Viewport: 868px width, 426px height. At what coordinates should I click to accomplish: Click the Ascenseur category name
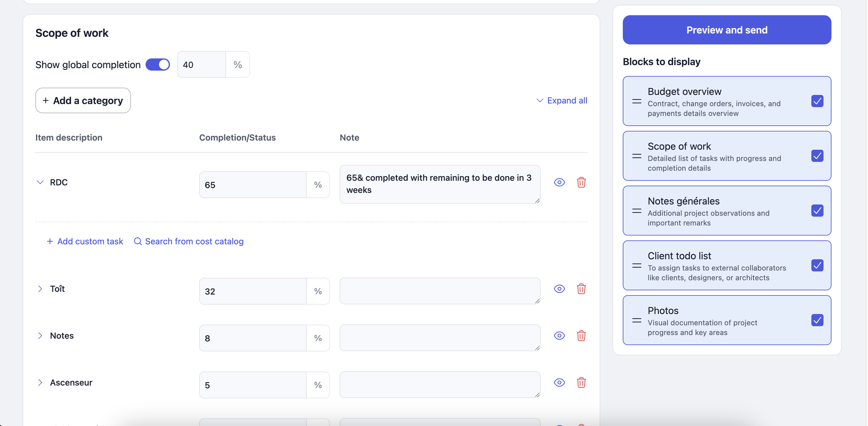71,382
